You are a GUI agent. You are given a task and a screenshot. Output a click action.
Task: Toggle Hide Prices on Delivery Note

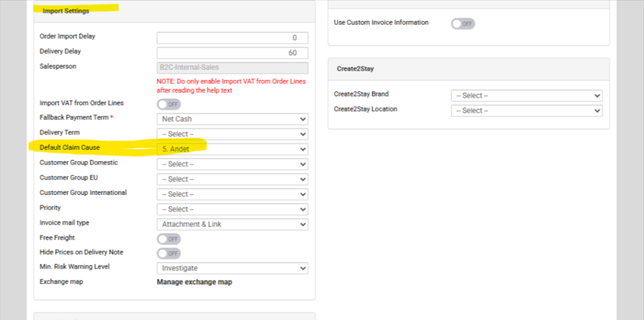tap(169, 253)
